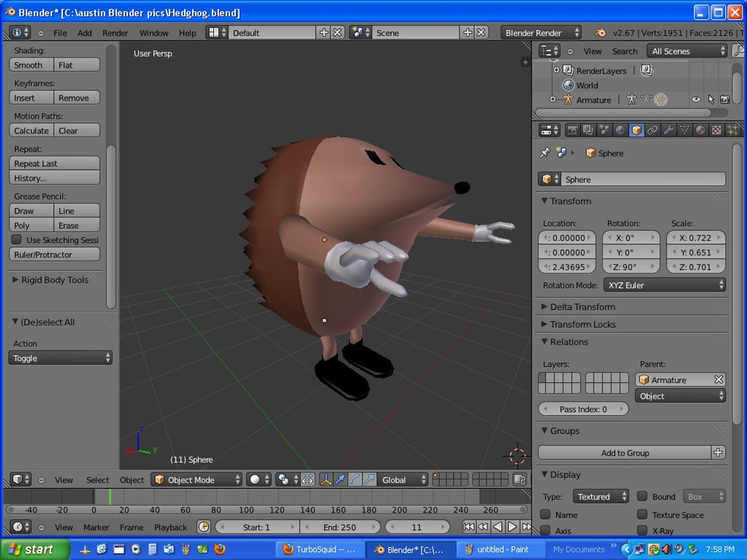Open the Object Mode dropdown
Screen dimensions: 747x560
197,480
